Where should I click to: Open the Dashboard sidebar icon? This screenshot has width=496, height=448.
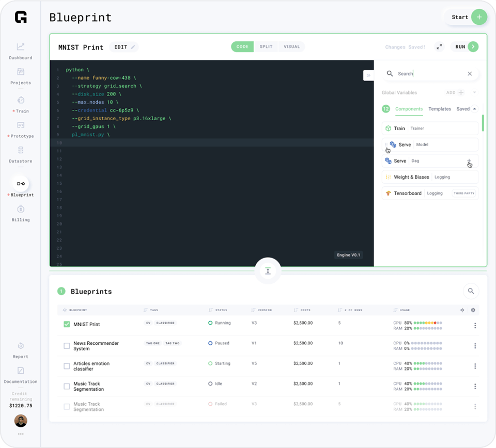coord(21,47)
